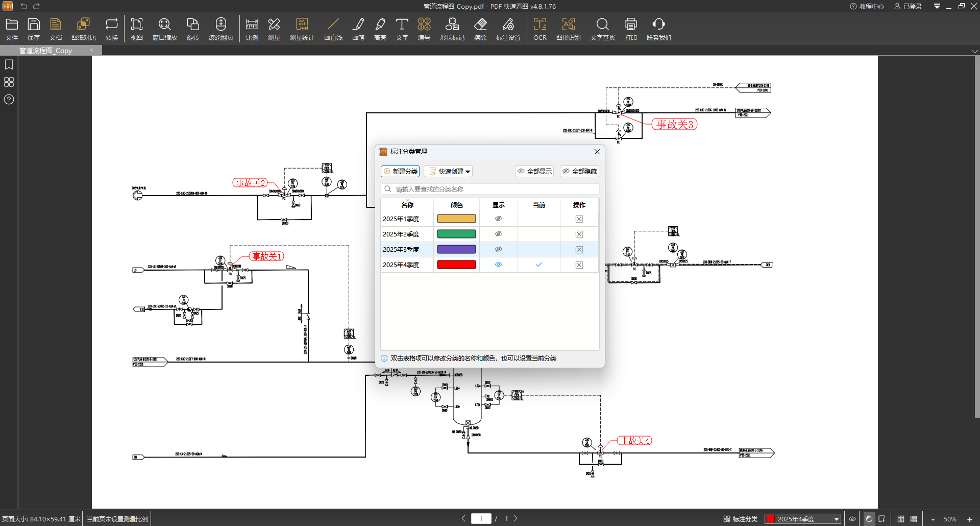
Task: Click the 新建分类 button
Action: (400, 172)
